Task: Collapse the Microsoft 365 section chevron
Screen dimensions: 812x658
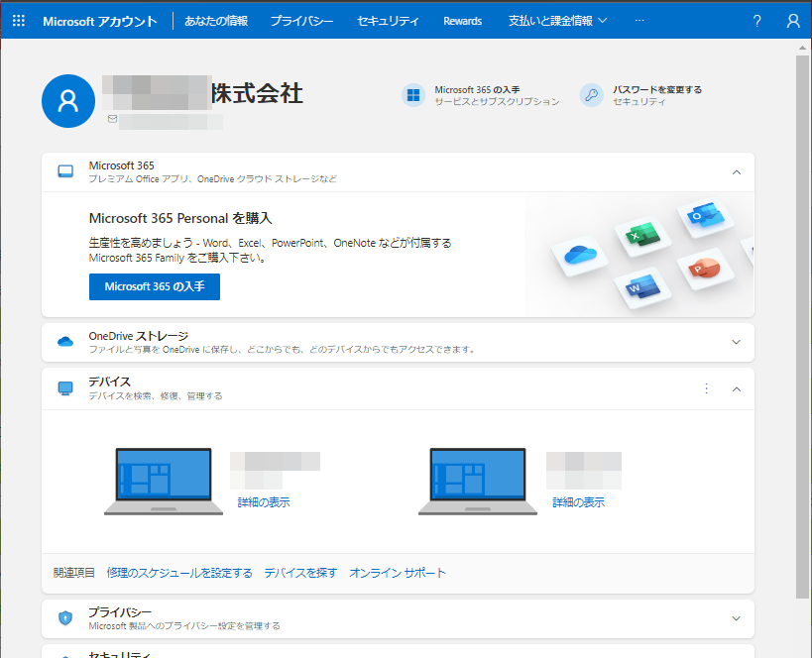Action: (x=737, y=172)
